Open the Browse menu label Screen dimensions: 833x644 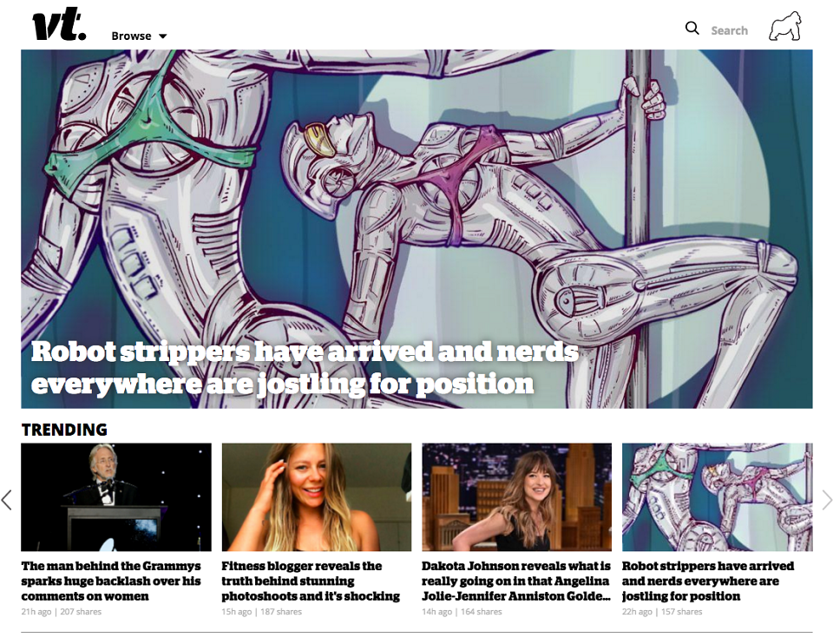(131, 36)
